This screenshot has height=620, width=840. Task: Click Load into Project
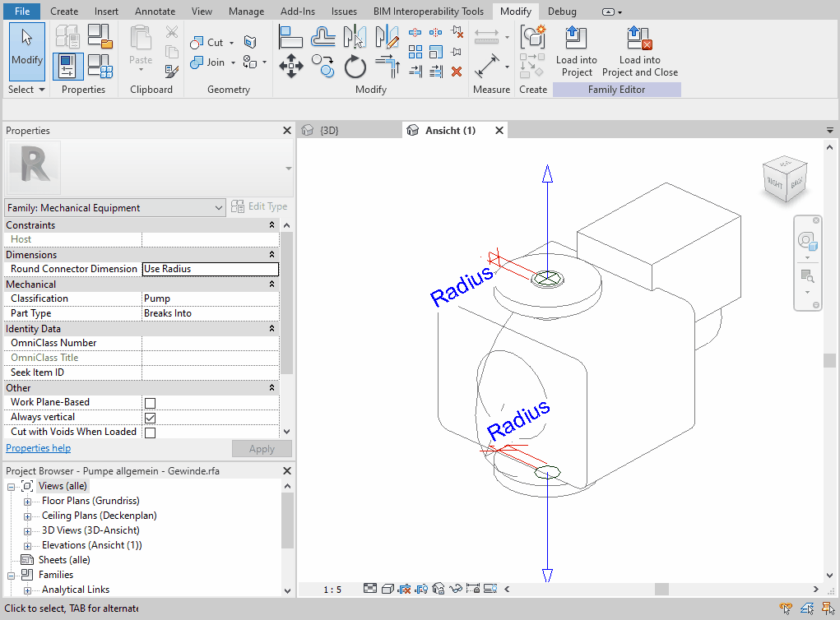(x=577, y=52)
